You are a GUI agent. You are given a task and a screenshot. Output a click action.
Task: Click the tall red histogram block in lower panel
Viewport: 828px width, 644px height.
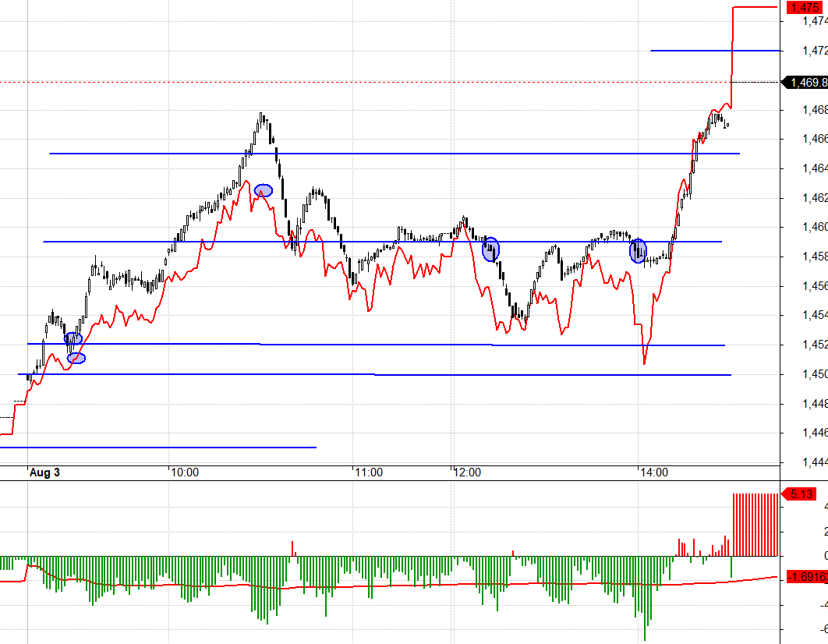[755, 524]
